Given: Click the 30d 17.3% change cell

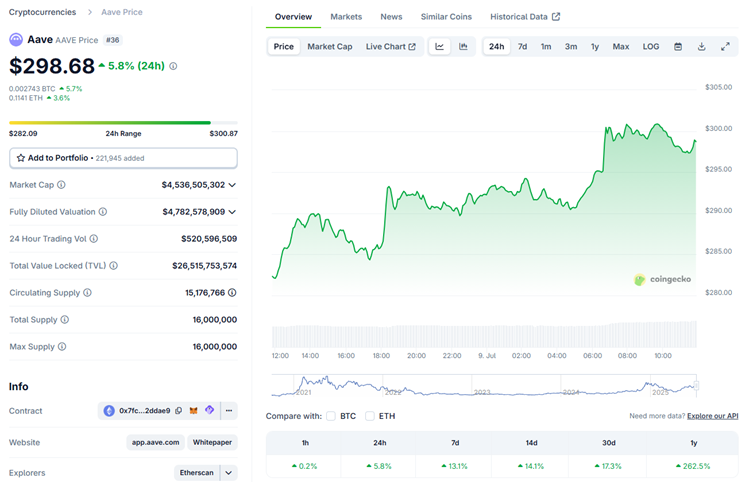Looking at the screenshot, I should pyautogui.click(x=608, y=466).
